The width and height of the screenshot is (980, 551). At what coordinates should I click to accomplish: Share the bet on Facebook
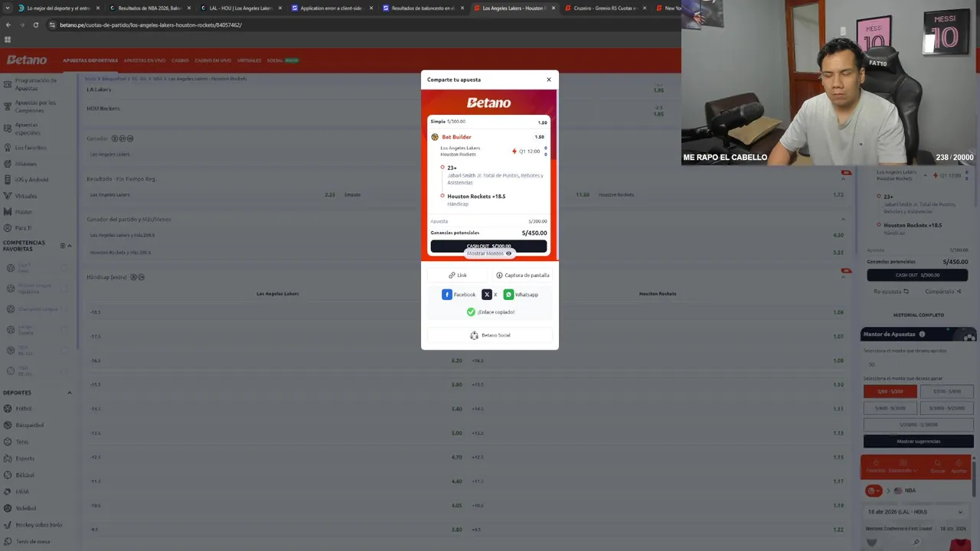click(459, 295)
